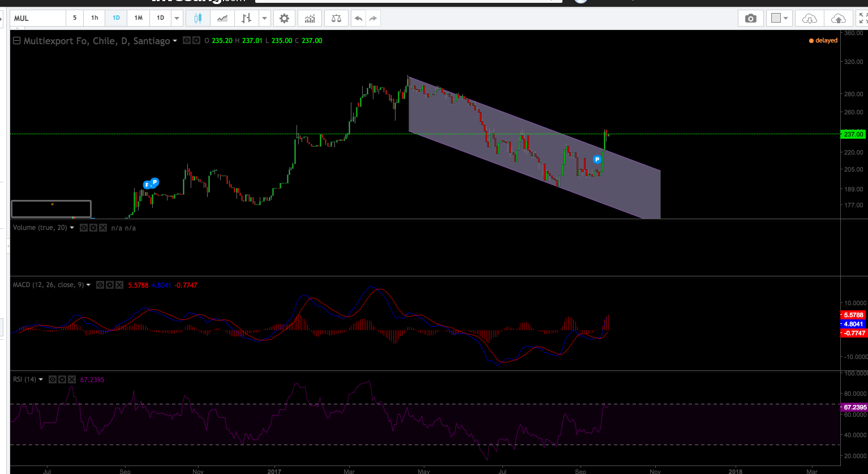The image size is (868, 474).
Task: Click the 320.00 price axis label
Action: [x=854, y=62]
